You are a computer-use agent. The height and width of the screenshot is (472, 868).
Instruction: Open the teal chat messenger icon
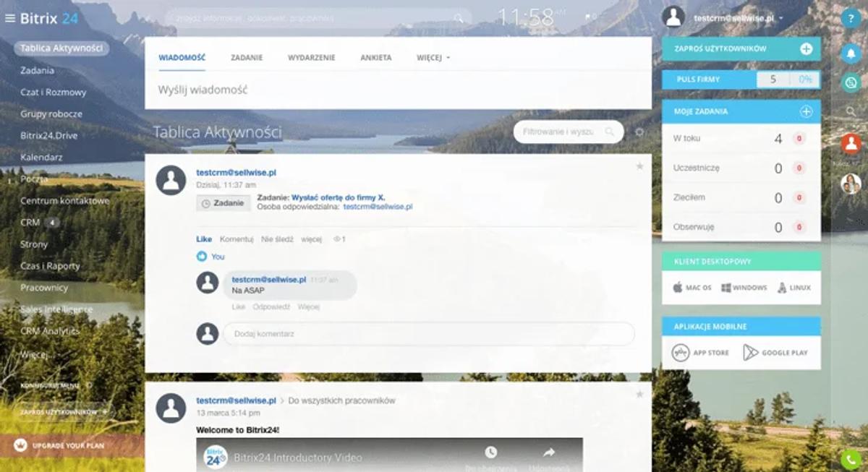851,82
